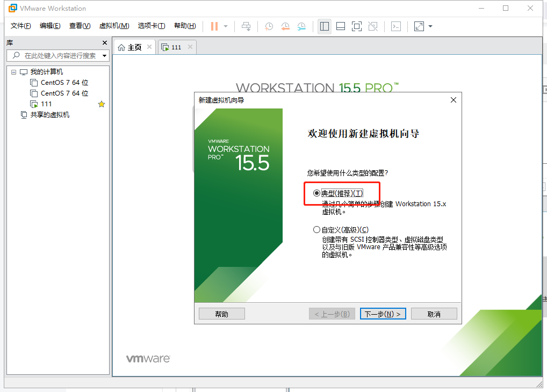The height and width of the screenshot is (392, 547).
Task: Close the 111 tab
Action: coord(190,47)
